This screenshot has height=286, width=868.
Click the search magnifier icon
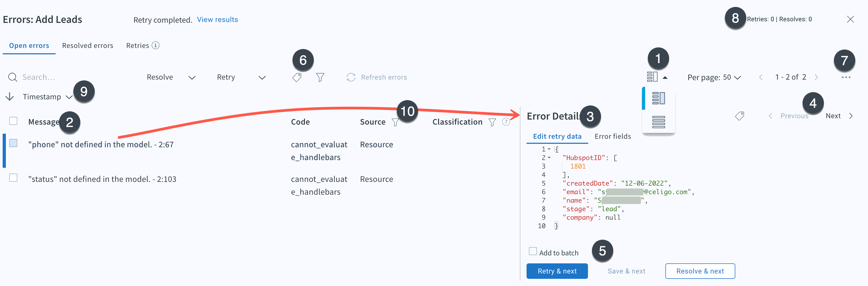12,77
